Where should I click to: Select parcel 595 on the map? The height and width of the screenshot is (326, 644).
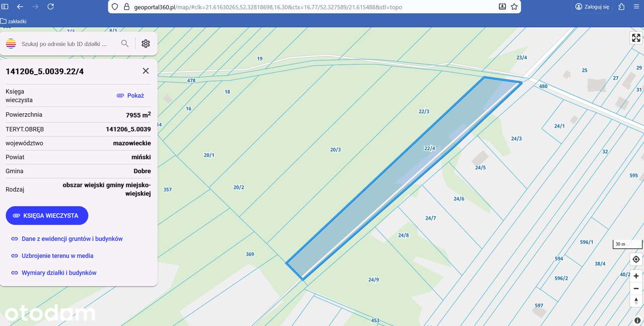pos(633,176)
